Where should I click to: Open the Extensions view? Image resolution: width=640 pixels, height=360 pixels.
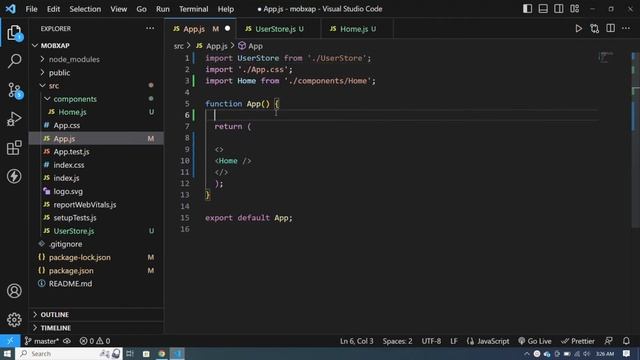pyautogui.click(x=14, y=147)
